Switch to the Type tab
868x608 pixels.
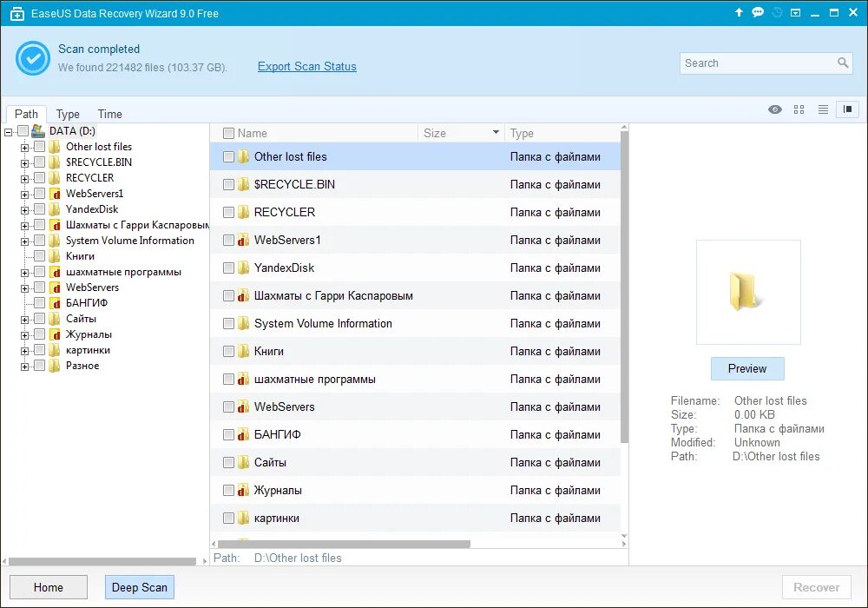68,114
